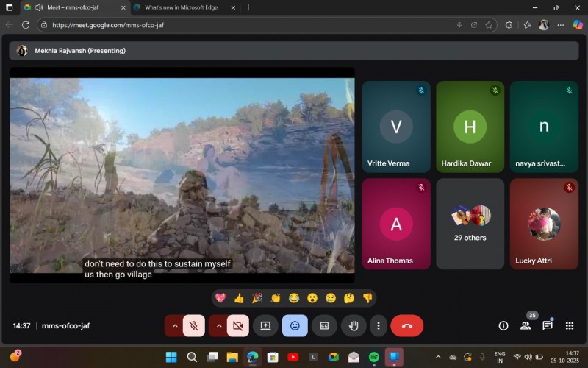Show the participants list
This screenshot has height=368, width=588.
(526, 325)
